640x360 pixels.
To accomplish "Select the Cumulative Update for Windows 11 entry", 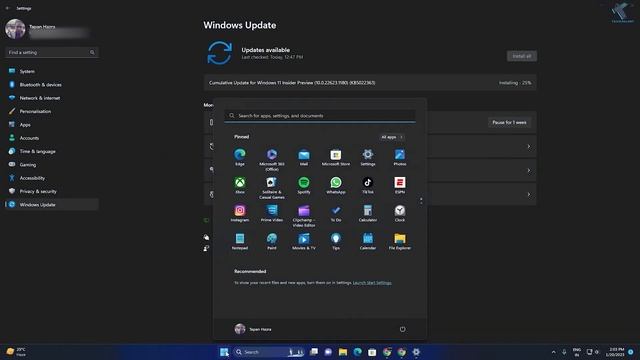I will (370, 83).
